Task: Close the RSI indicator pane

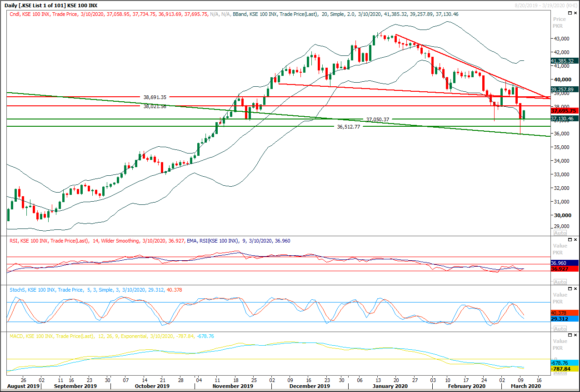Action: tap(575, 239)
